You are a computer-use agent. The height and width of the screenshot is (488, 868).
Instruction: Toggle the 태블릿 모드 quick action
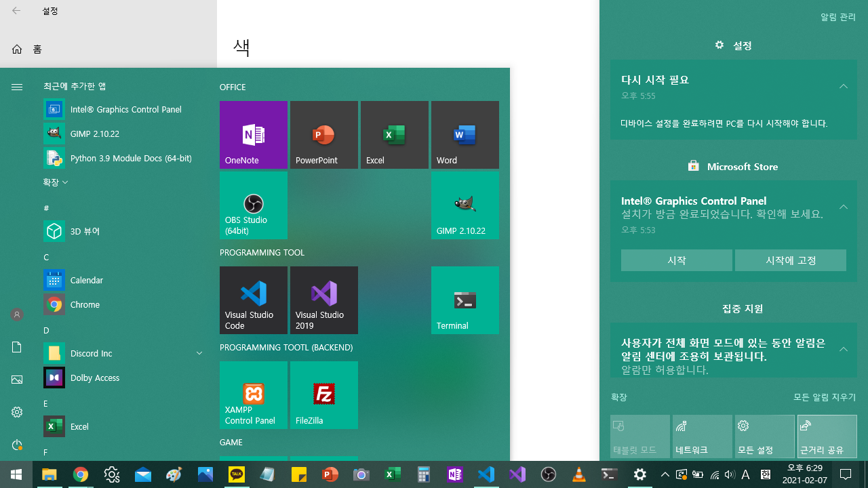[x=640, y=436]
